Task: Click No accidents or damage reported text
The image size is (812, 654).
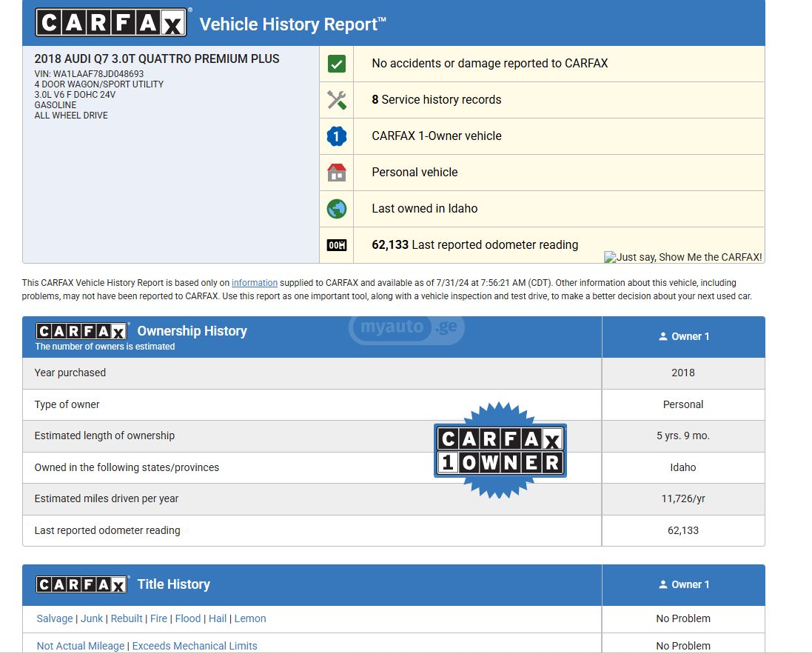Action: click(490, 64)
